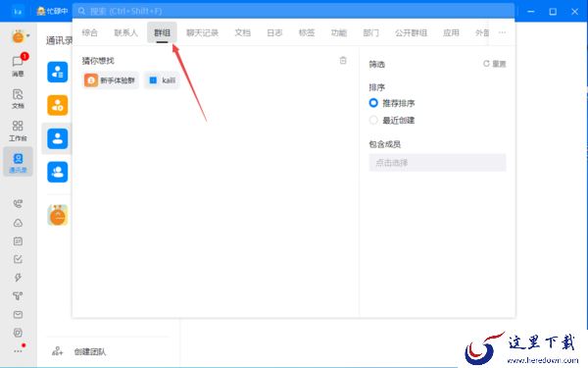Viewport: 588px width, 368px height.
Task: Click the kaili suggestion chip
Action: click(x=162, y=80)
